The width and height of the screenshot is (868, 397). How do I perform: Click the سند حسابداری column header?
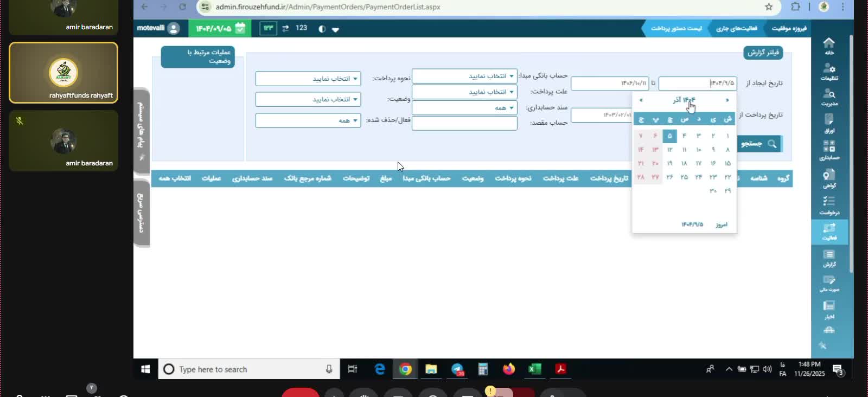tap(252, 178)
